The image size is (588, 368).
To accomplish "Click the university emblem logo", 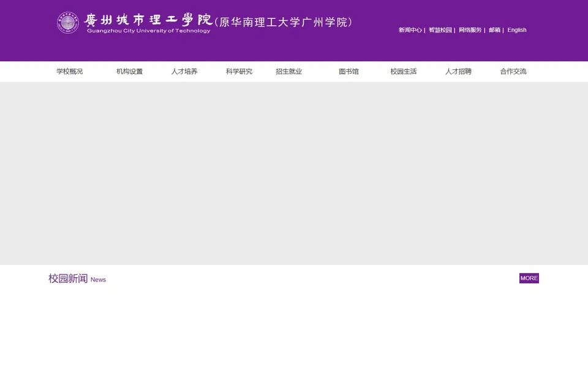I will pyautogui.click(x=68, y=23).
